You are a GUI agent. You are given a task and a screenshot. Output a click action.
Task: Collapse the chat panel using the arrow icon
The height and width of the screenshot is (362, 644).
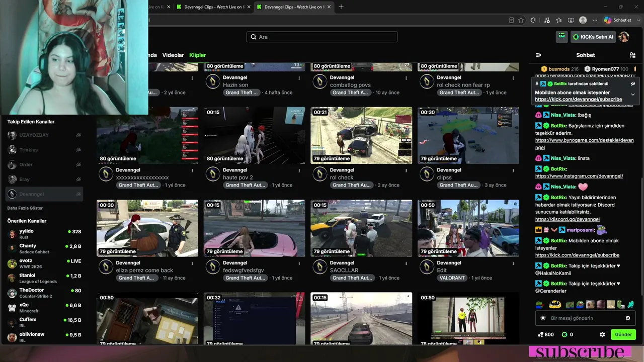[x=538, y=55]
